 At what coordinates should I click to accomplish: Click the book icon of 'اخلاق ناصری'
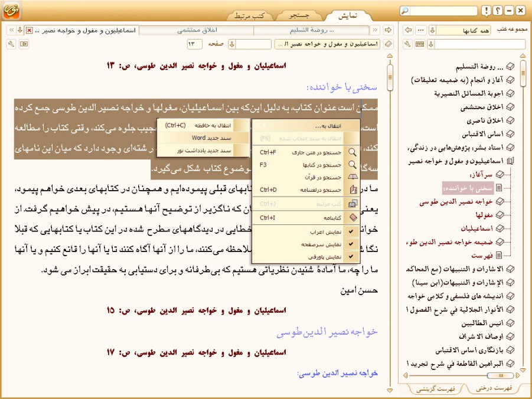pos(510,120)
